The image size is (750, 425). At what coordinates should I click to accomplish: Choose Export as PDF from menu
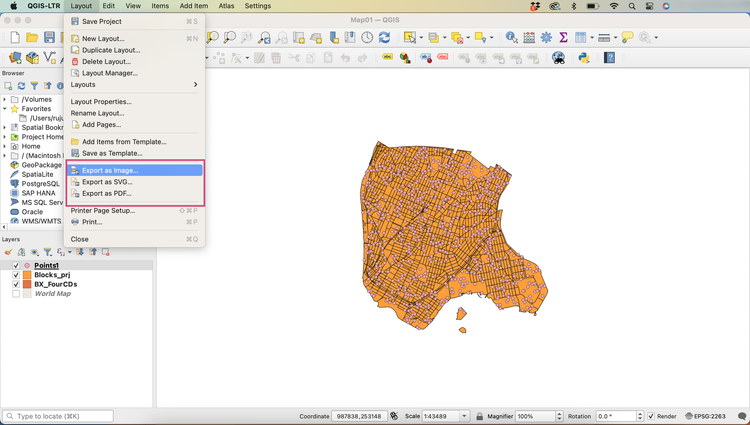106,193
